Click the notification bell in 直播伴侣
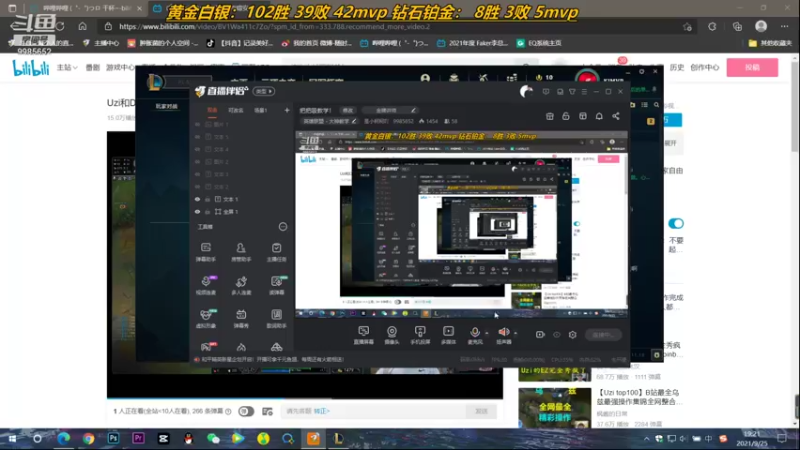 point(599,116)
